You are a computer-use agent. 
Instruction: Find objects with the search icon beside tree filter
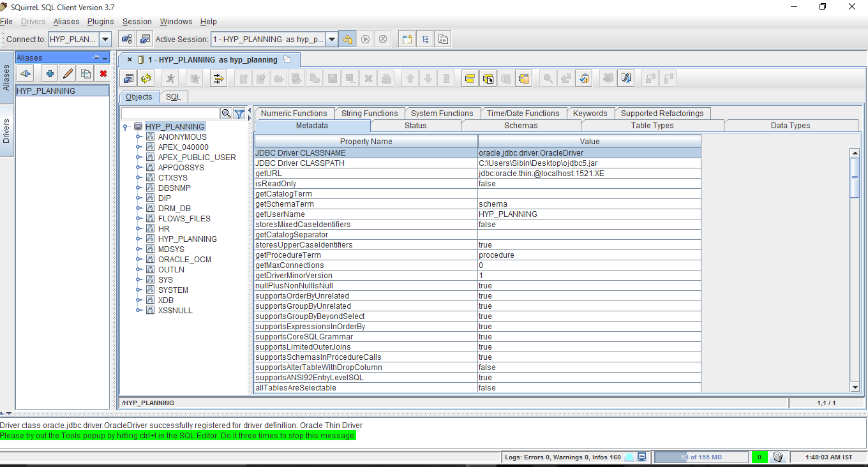pyautogui.click(x=226, y=114)
